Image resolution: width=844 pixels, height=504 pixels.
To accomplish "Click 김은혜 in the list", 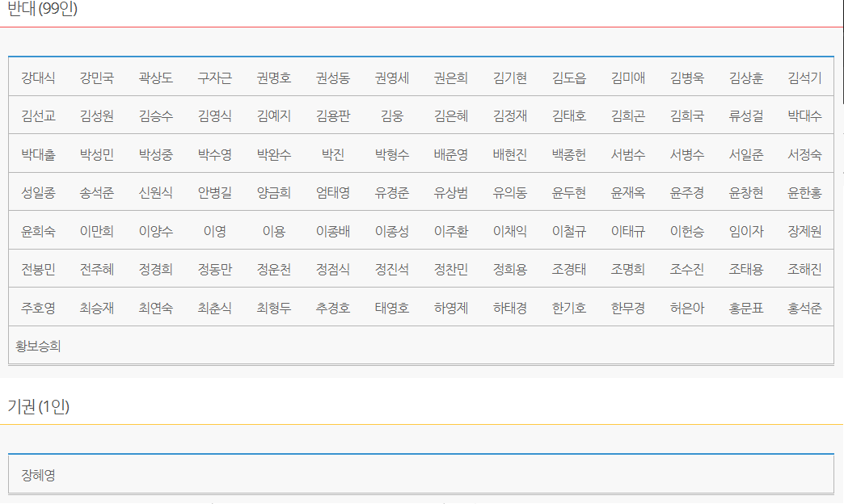I will (451, 115).
